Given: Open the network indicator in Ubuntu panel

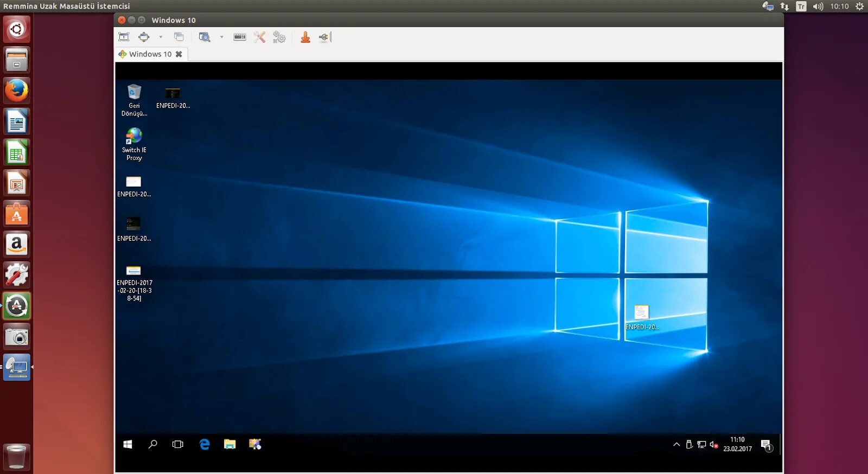Looking at the screenshot, I should tap(784, 7).
